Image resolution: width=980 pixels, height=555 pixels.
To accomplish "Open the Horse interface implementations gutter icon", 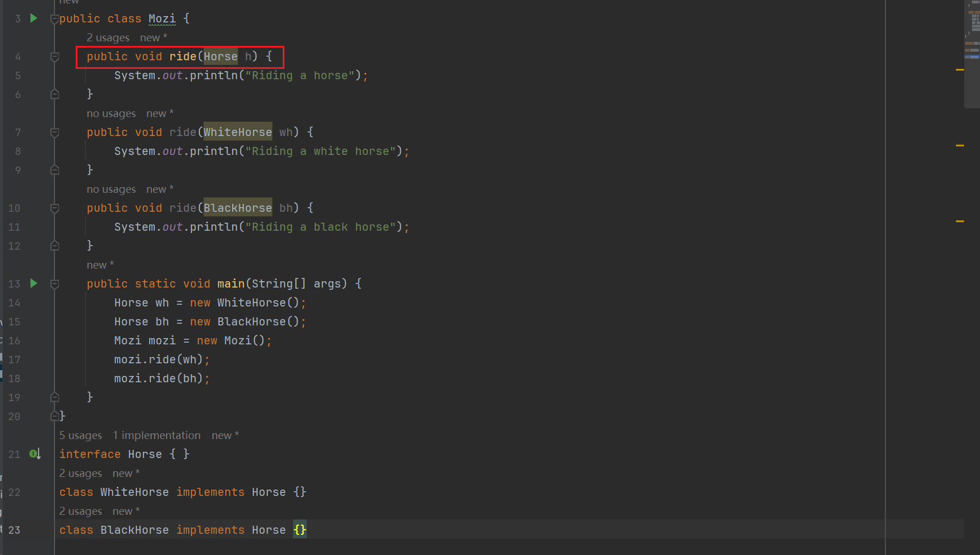I will (x=35, y=454).
